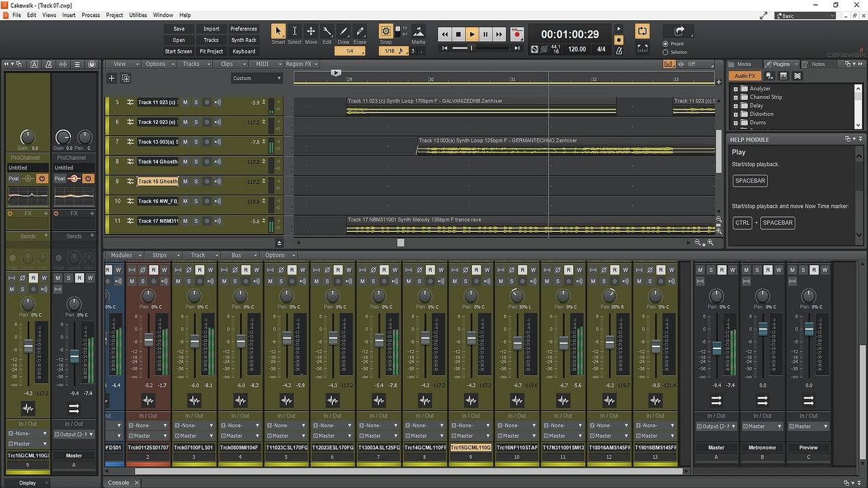Enable loop playback in the transport
Image resolution: width=868 pixels, height=488 pixels.
642,31
